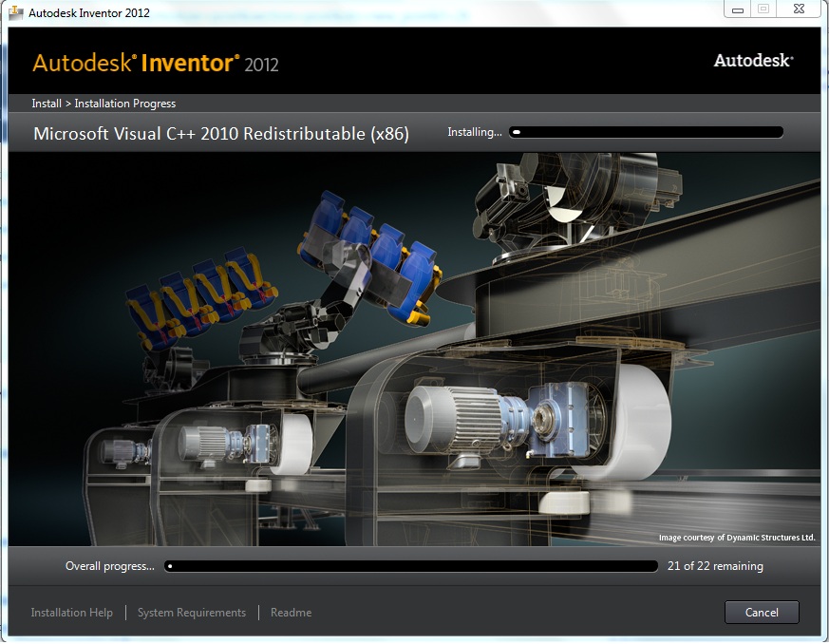This screenshot has width=829, height=644.
Task: Cancel the Inventor installation
Action: [x=762, y=613]
